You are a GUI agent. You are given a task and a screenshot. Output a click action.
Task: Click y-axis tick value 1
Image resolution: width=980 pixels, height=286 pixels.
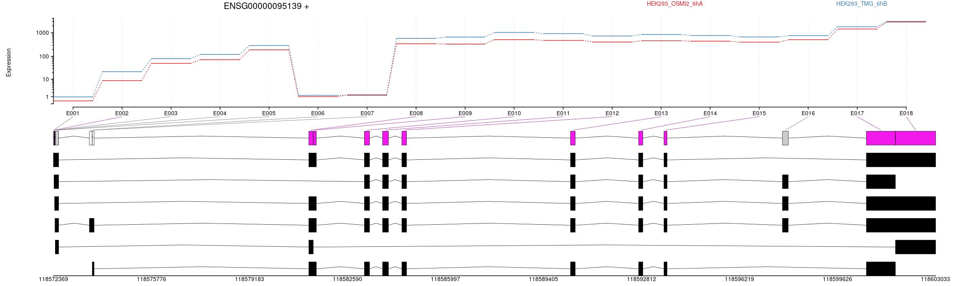coord(47,97)
